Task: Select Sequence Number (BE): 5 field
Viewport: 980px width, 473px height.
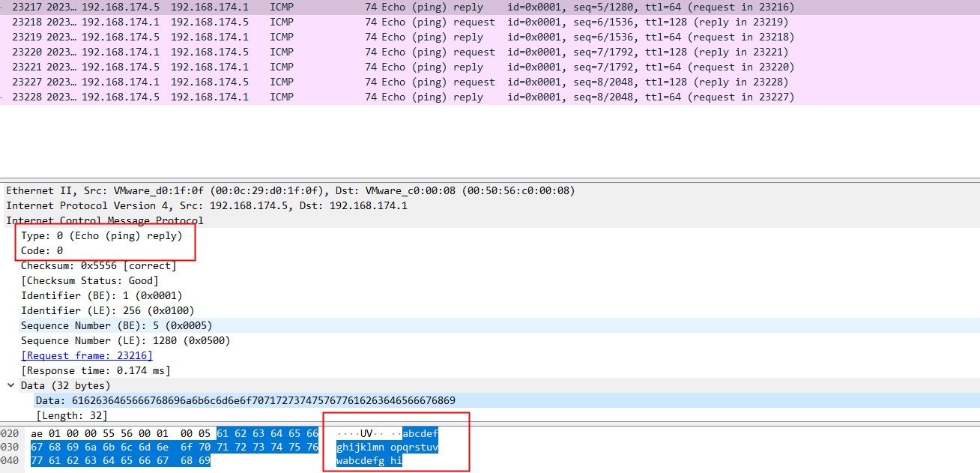Action: pyautogui.click(x=117, y=325)
